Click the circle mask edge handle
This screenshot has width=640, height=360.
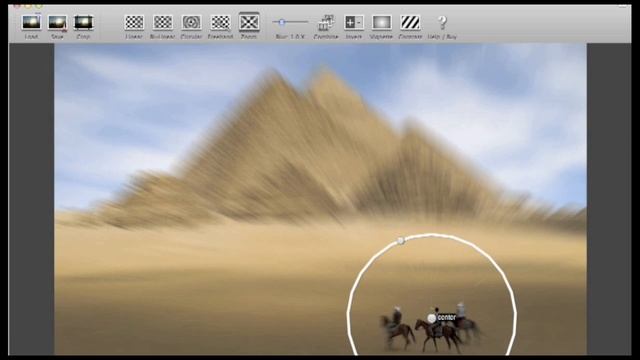coord(401,241)
